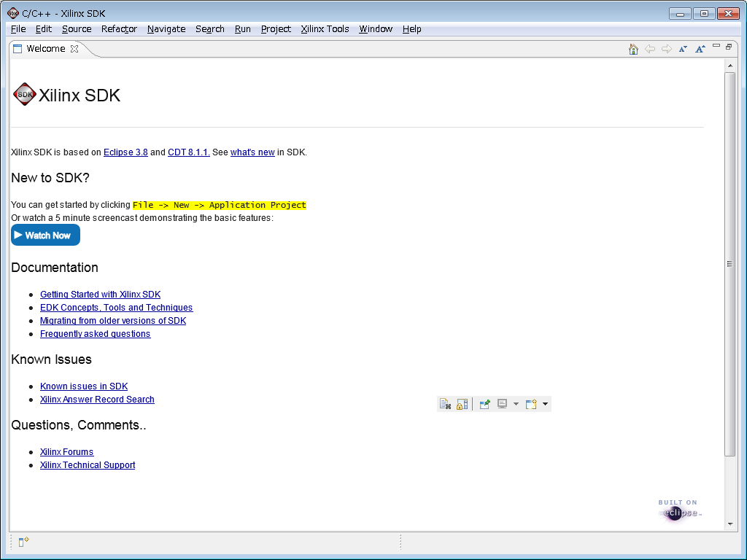The image size is (747, 560).
Task: Expand the Display Selected Console dropdown arrow
Action: point(516,404)
